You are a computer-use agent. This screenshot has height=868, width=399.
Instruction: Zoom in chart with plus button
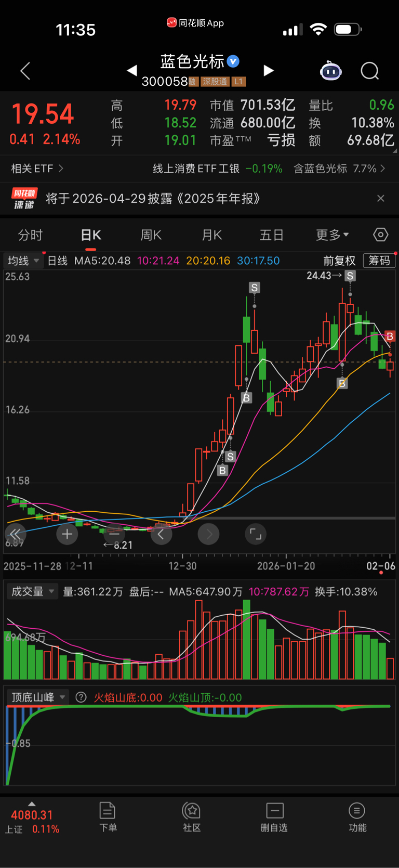tap(67, 534)
